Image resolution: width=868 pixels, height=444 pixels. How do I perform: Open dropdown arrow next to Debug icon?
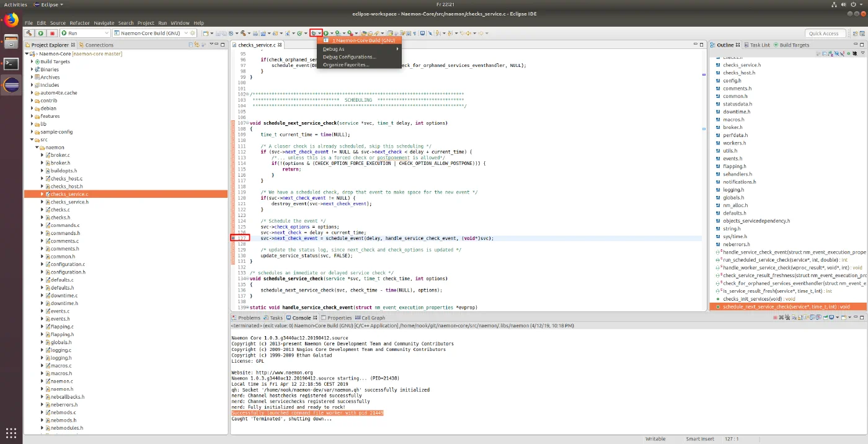click(320, 33)
